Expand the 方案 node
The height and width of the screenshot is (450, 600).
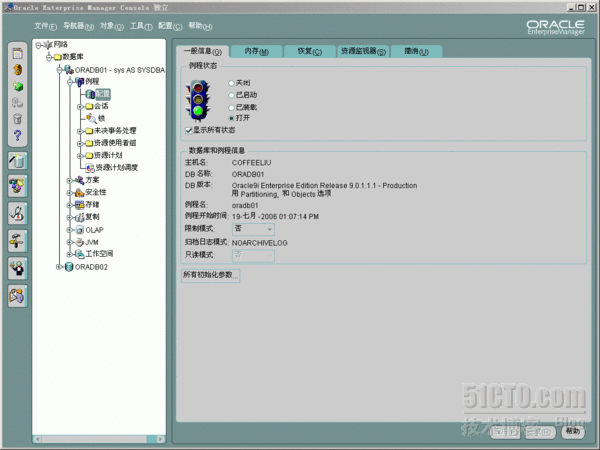click(x=70, y=180)
